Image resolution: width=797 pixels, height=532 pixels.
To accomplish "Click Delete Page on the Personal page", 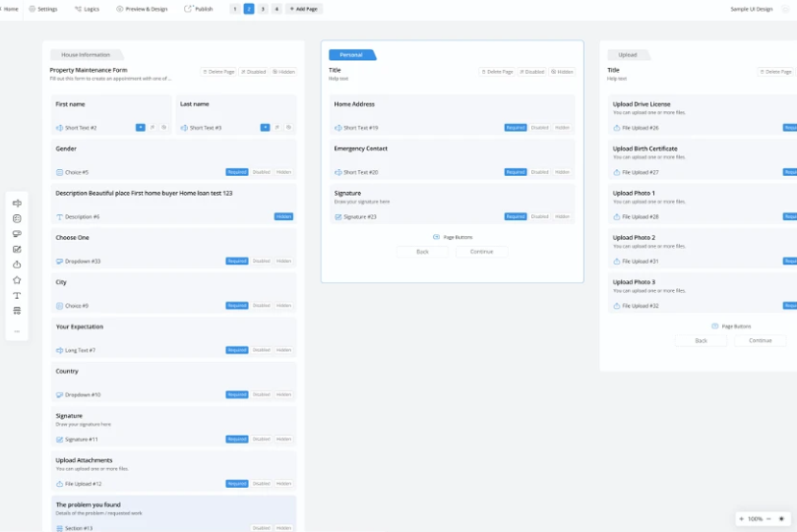I will click(497, 72).
